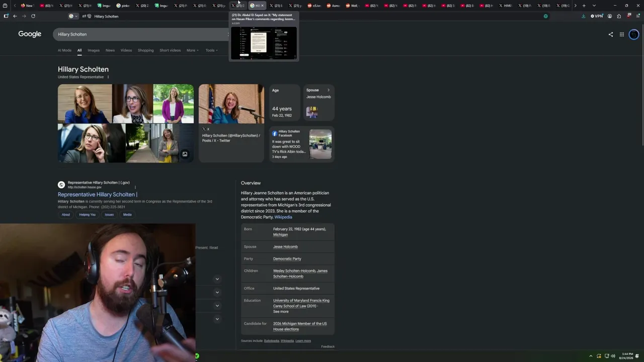Share the search results with the share icon
This screenshot has height=362, width=644.
coord(611,34)
